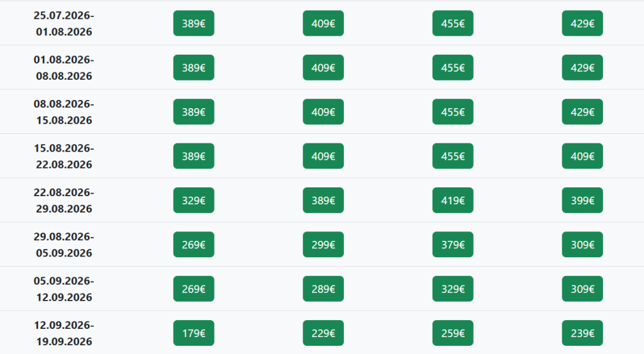Click 409€ for week 01.08.2026-08.08.2026
Screen dimensions: 644x354
click(x=323, y=67)
